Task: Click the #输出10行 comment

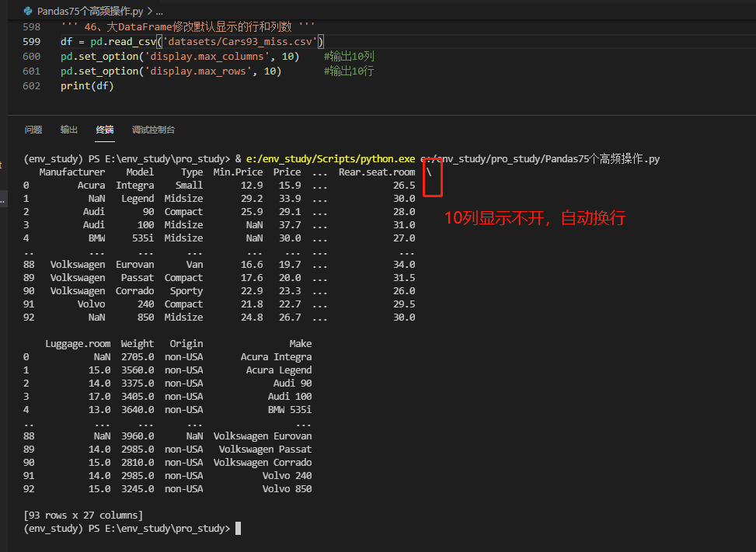Action: coord(349,71)
